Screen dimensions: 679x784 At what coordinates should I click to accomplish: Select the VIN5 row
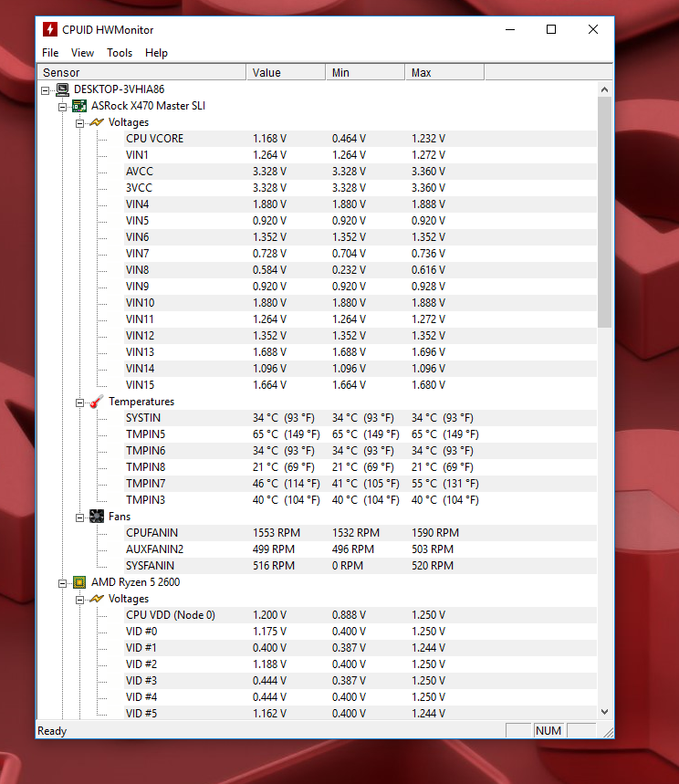[360, 221]
